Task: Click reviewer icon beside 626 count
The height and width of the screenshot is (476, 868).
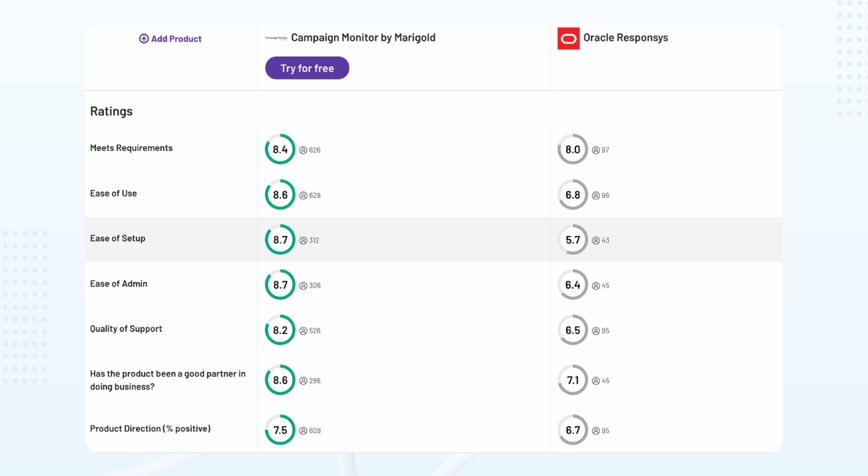Action: coord(303,150)
